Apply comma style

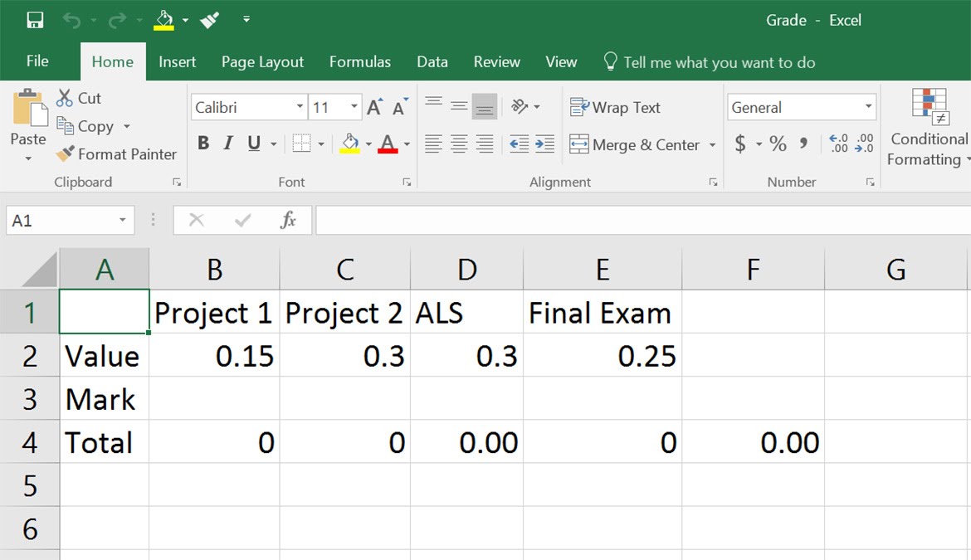tap(804, 144)
